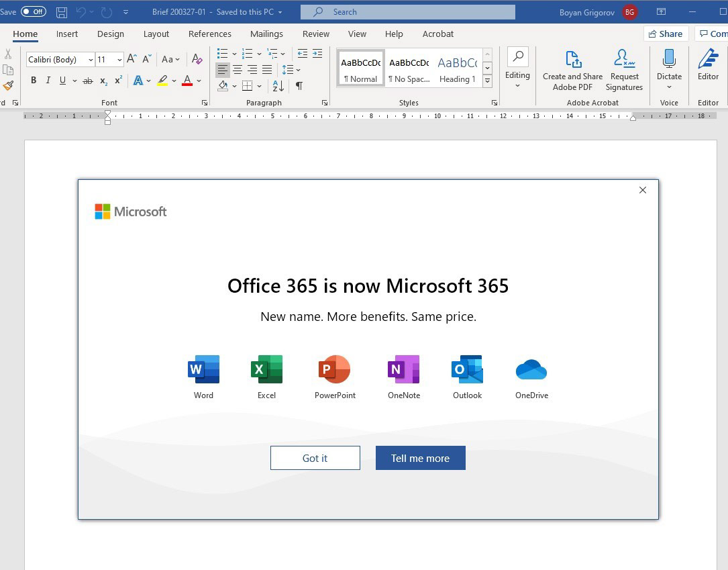The width and height of the screenshot is (728, 570).
Task: Open Paragraph dialog launcher
Action: pyautogui.click(x=325, y=103)
